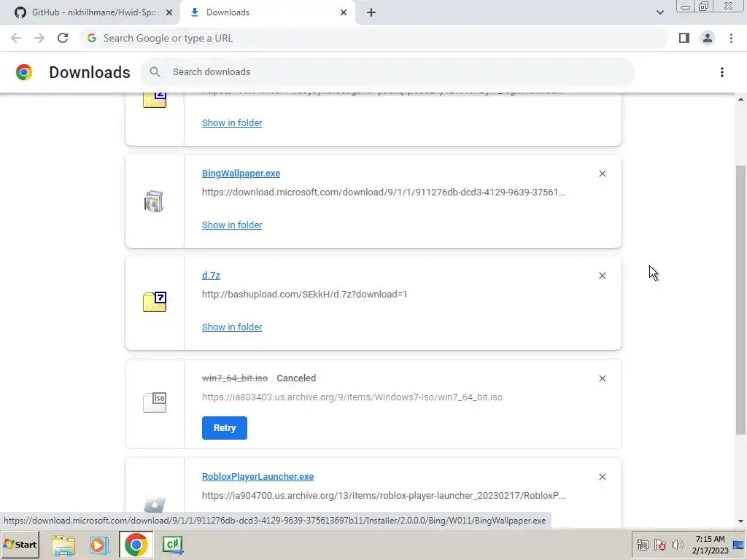Open the RobloxPlayerLauncher.exe file link
This screenshot has height=560, width=747.
tap(258, 477)
